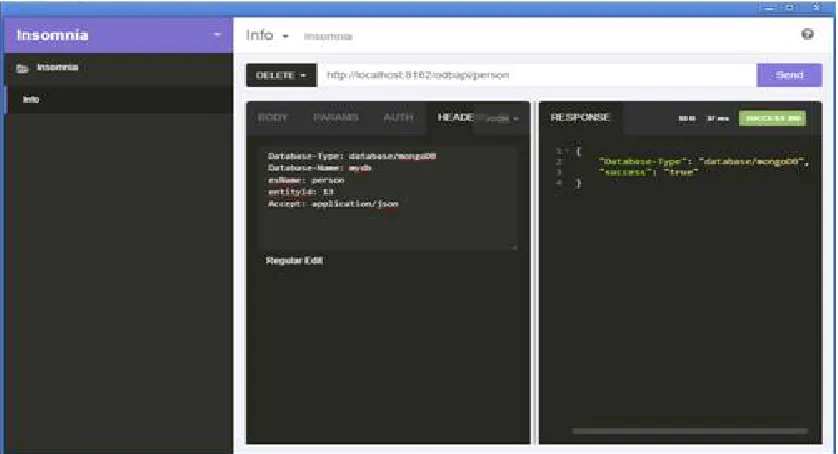Switch to the BODY tab
This screenshot has height=454, width=838.
(x=273, y=117)
